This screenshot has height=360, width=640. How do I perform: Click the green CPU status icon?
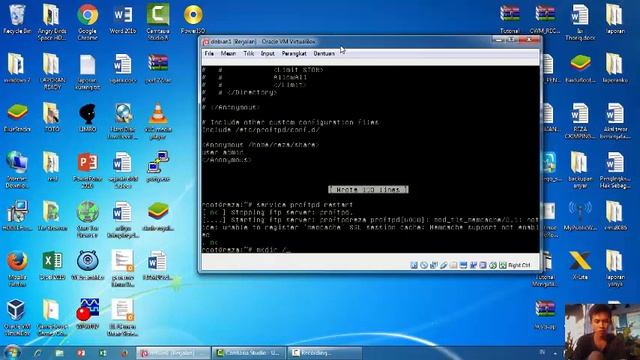coord(493,265)
